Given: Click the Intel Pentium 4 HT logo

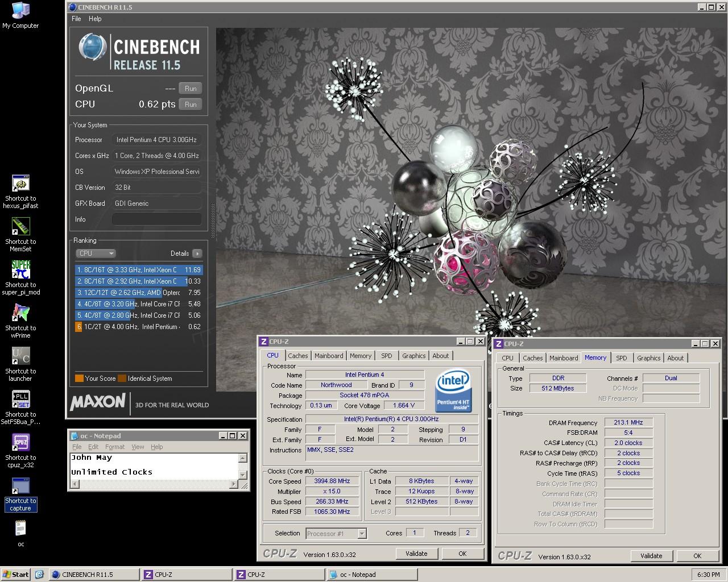Looking at the screenshot, I should (453, 390).
